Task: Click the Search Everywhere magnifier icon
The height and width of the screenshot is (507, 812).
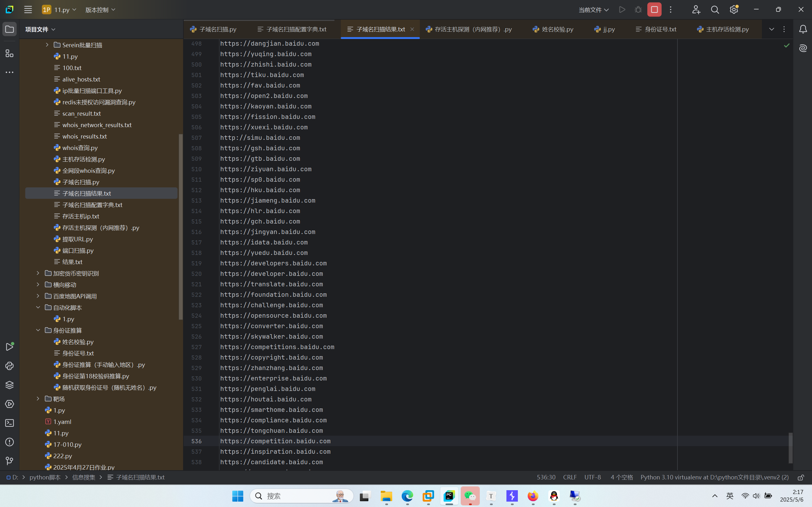Action: click(x=715, y=10)
